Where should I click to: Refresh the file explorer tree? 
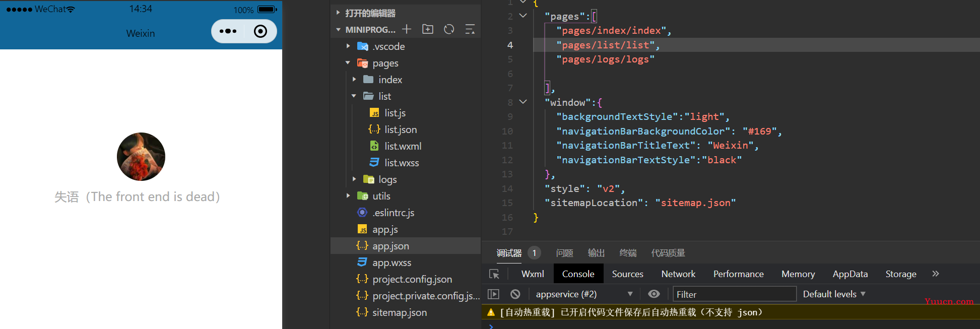[449, 29]
